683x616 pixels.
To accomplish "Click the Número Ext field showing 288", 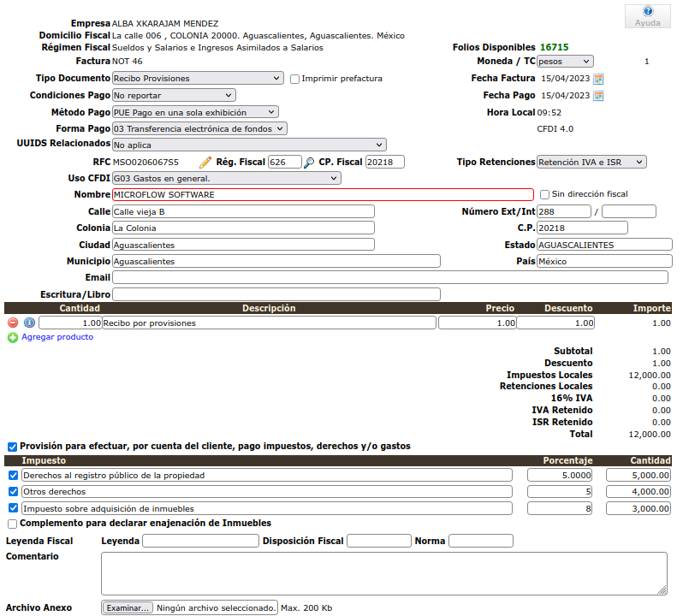I will pyautogui.click(x=564, y=211).
